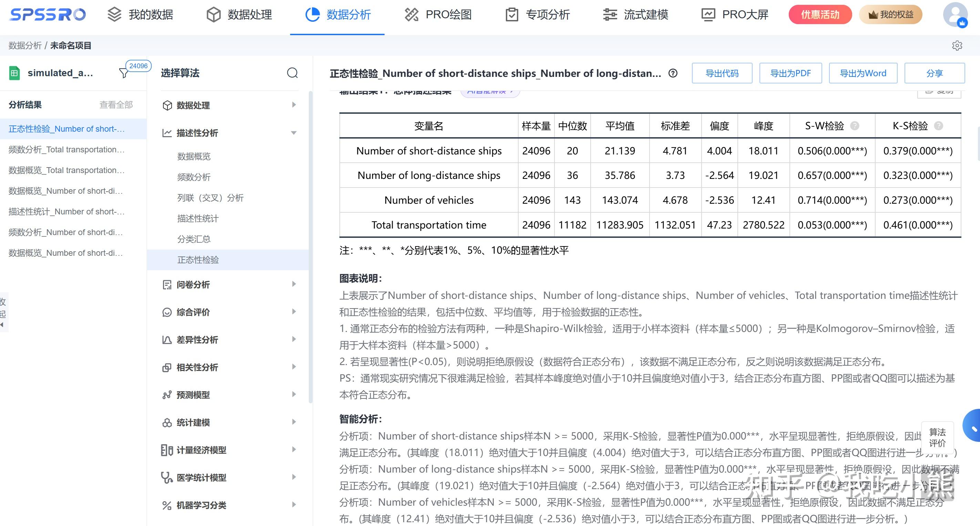Open 查看全部 analysis results link

116,105
